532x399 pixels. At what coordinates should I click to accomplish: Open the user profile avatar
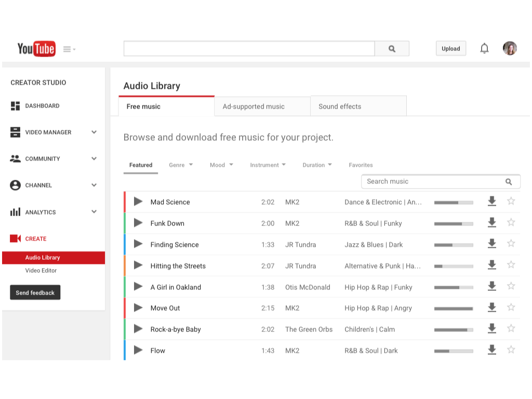(x=510, y=48)
